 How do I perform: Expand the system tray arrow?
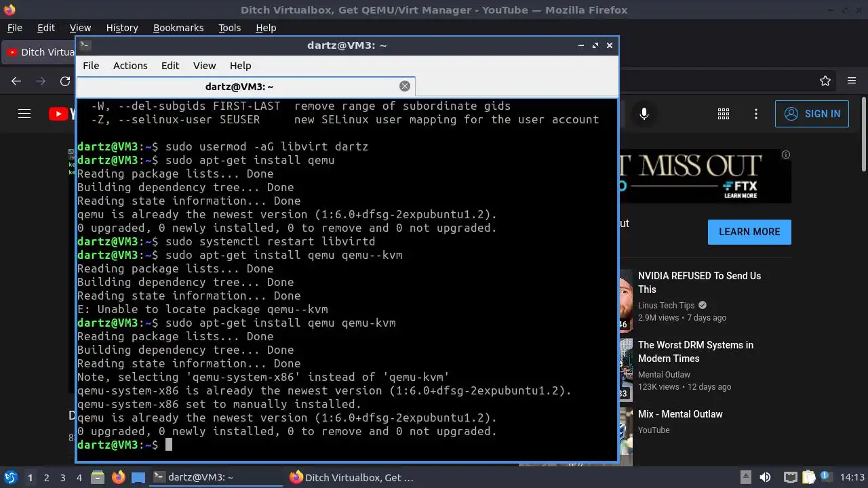click(745, 477)
